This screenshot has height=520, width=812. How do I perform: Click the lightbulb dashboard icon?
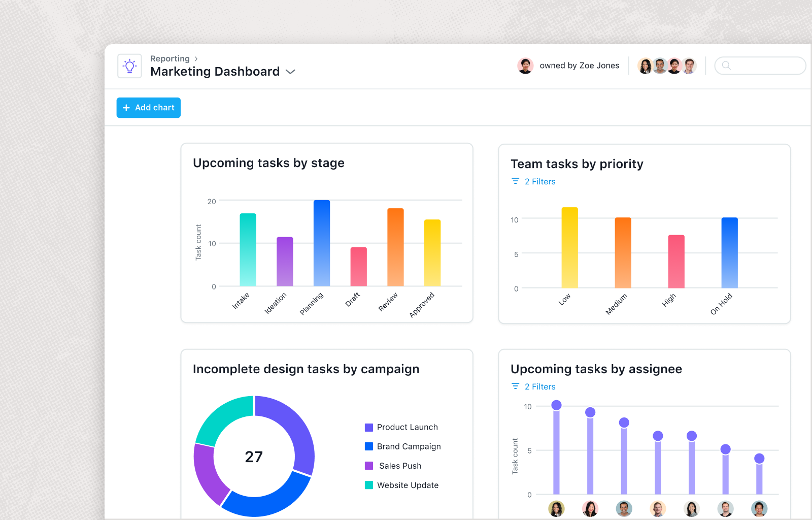click(x=129, y=66)
